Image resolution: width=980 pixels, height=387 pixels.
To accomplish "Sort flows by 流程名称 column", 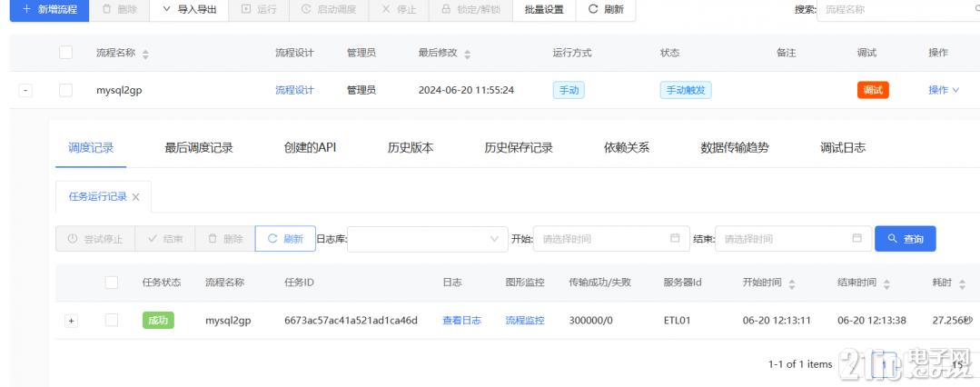I will [145, 55].
